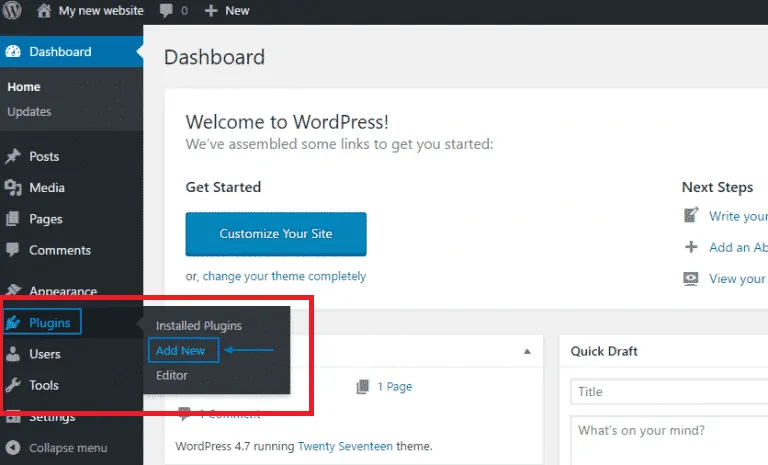Select the Posts pushpin icon
This screenshot has height=465, width=768.
(13, 156)
